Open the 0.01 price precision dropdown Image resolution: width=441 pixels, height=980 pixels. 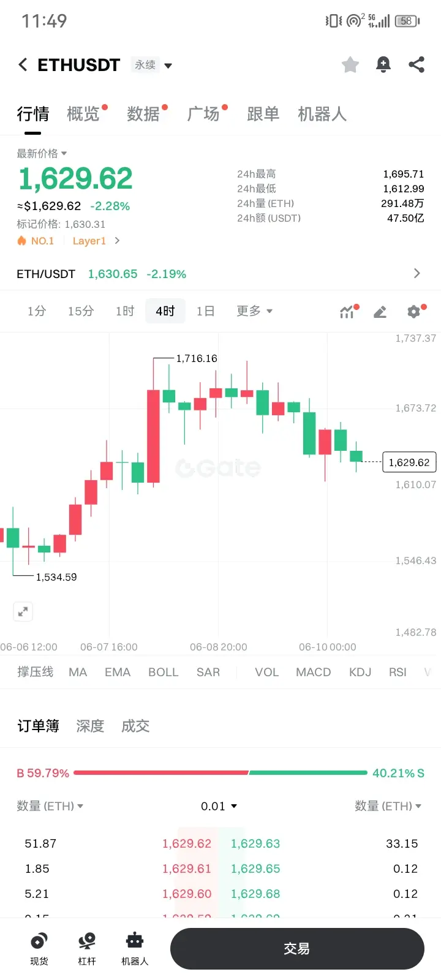click(x=219, y=806)
